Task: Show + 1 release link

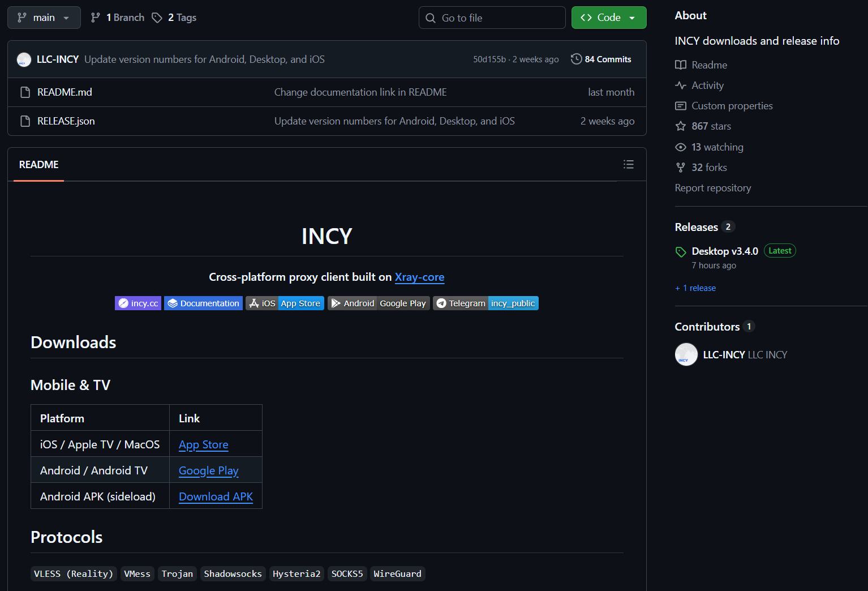Action: click(x=695, y=288)
